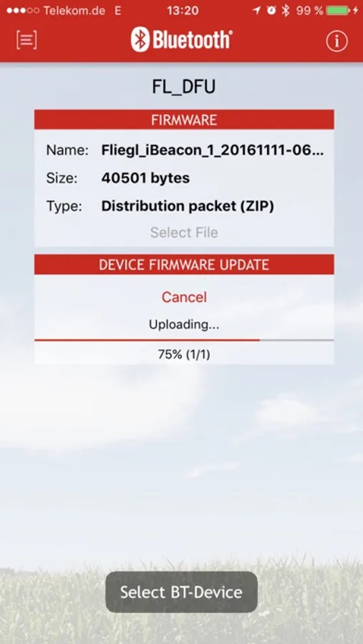
Task: Tap the Fliegl_iBeacon firmware file name
Action: tap(213, 151)
